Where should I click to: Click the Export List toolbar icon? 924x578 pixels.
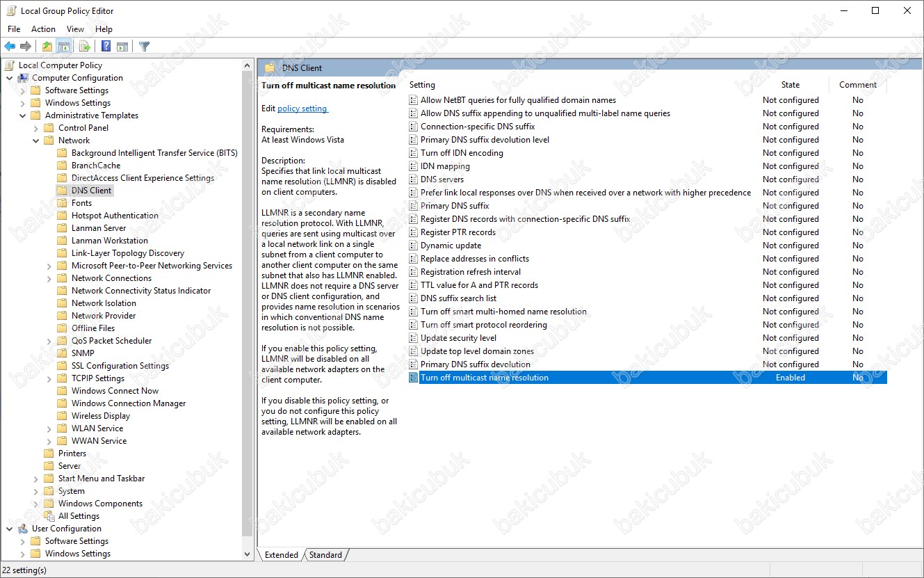85,47
